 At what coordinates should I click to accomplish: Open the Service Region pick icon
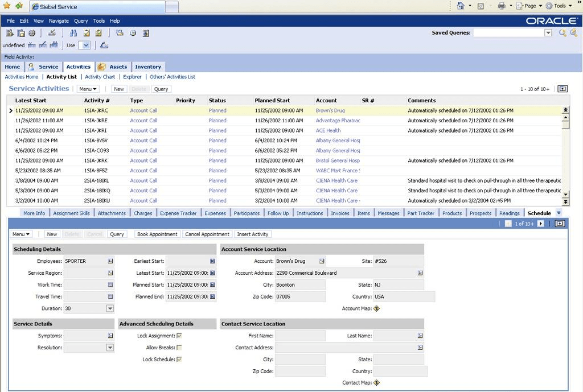(110, 273)
